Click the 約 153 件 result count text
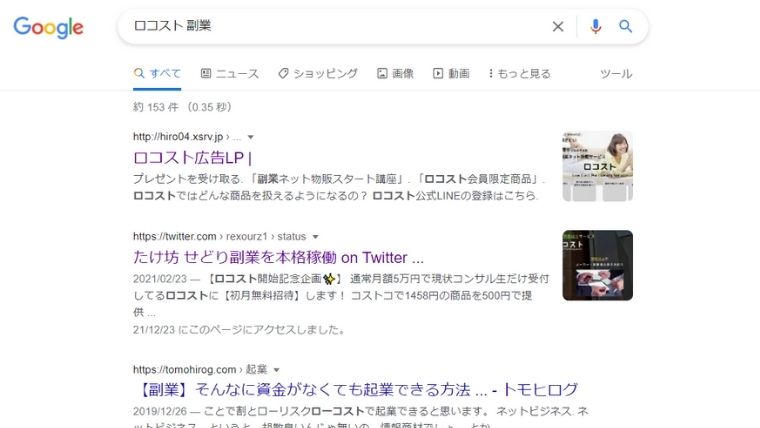 click(182, 107)
